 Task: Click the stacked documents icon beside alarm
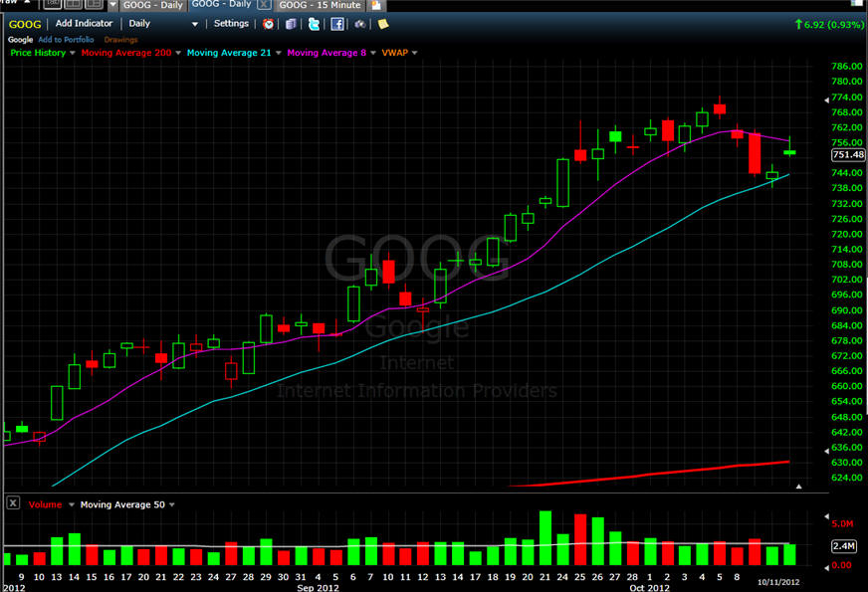[x=291, y=24]
